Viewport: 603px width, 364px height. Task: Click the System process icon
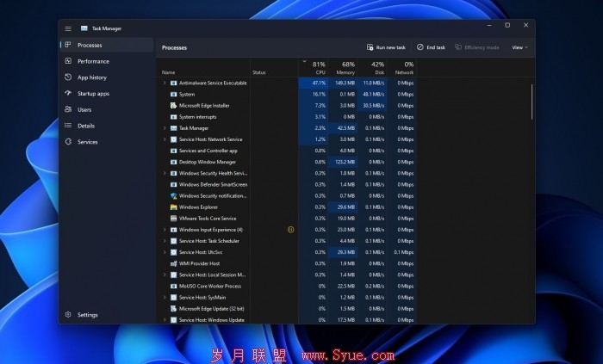(173, 94)
